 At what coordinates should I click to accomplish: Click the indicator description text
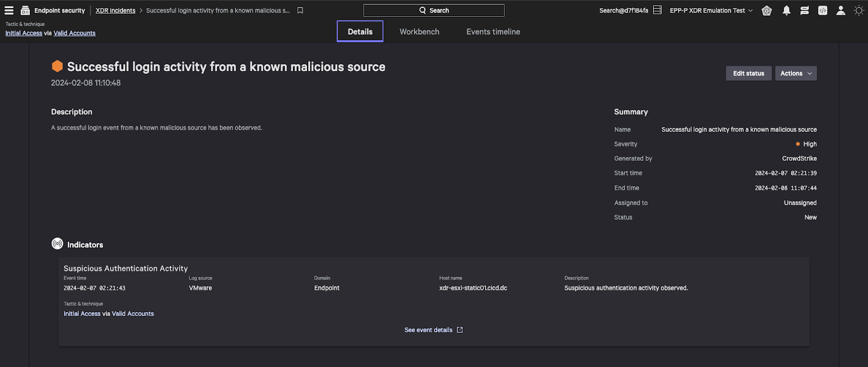[626, 288]
